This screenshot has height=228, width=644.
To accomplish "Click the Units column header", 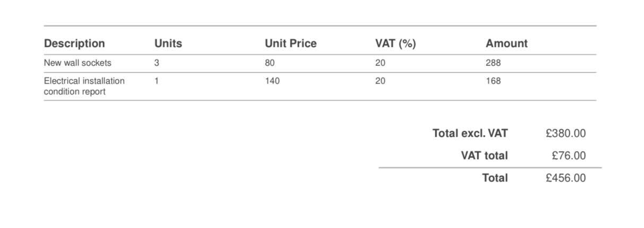I will pyautogui.click(x=168, y=44).
